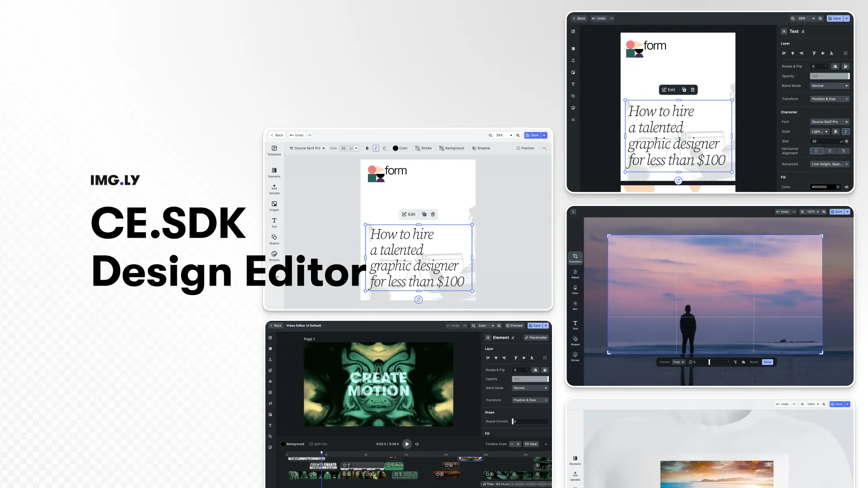Open Sticker tool in the photo editor sidebar
868x488 pixels.
[575, 357]
